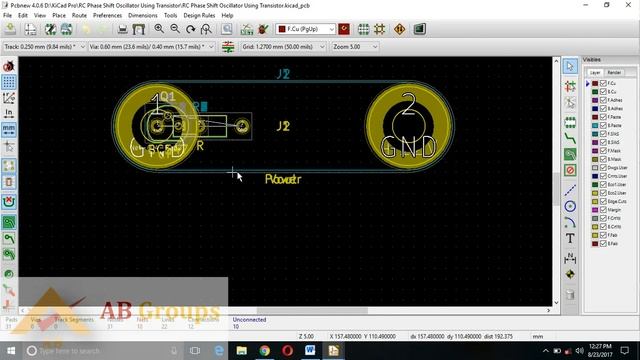Screen dimensions: 640x360
Task: Switch to the Layer tab
Action: tap(595, 72)
